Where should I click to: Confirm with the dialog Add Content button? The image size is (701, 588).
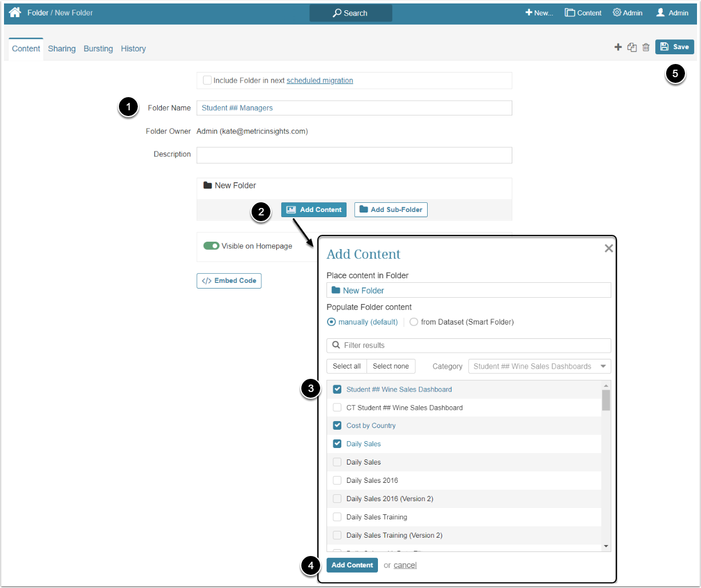pos(352,565)
